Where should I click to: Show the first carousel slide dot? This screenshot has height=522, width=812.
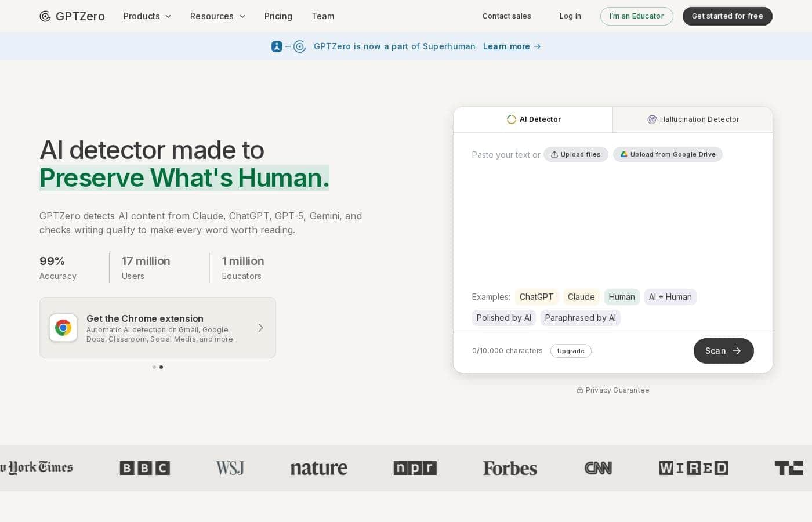click(x=154, y=367)
